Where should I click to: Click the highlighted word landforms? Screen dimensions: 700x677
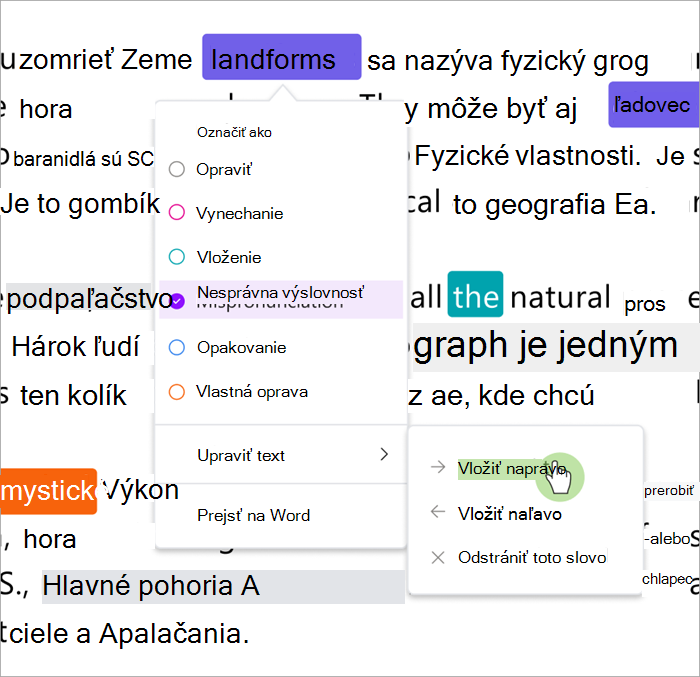[282, 57]
